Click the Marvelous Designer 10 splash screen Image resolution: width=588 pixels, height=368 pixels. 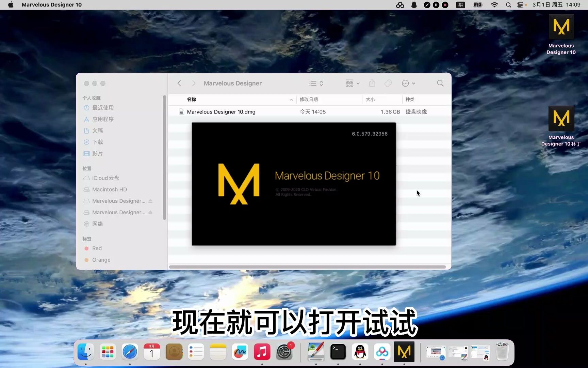tap(294, 184)
